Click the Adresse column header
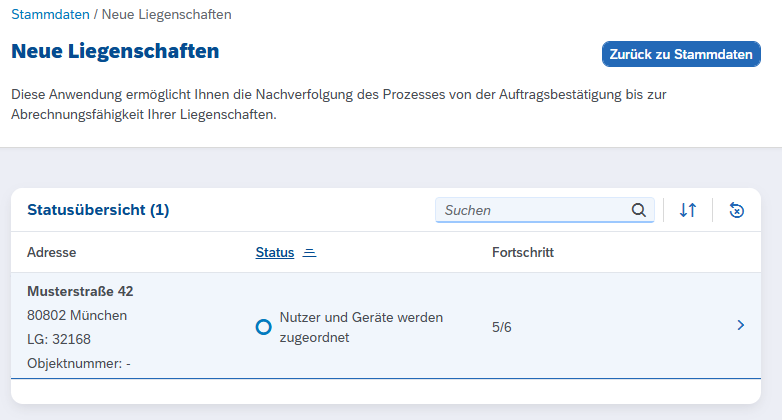The height and width of the screenshot is (420, 782). click(x=52, y=253)
